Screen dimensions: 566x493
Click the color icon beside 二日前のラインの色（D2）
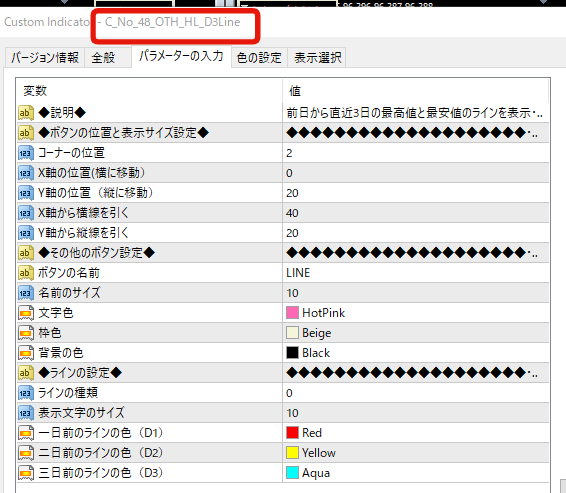(26, 453)
